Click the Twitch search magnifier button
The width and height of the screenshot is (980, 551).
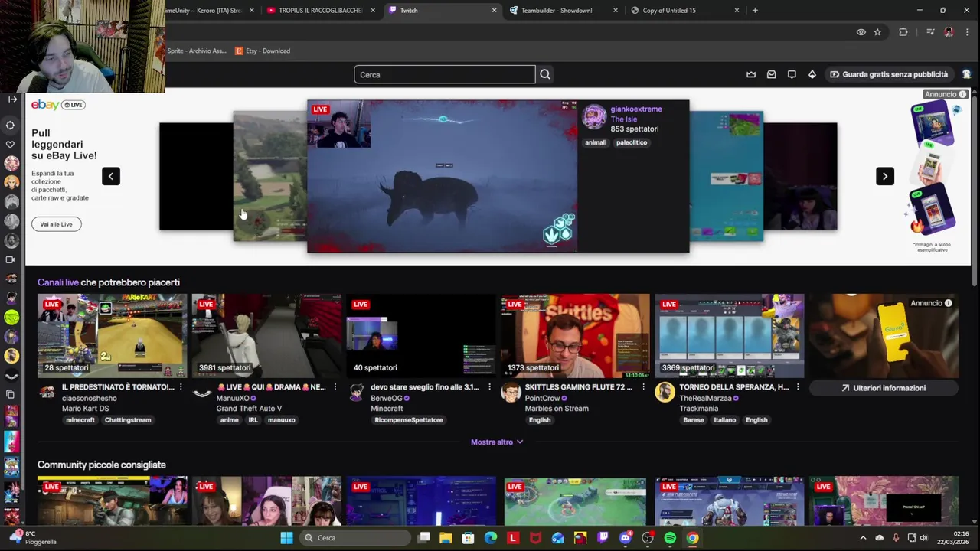click(545, 74)
